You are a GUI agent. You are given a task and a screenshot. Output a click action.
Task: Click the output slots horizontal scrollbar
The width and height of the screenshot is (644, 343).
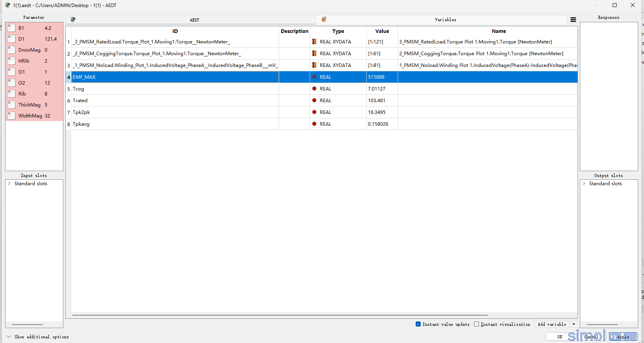602,325
